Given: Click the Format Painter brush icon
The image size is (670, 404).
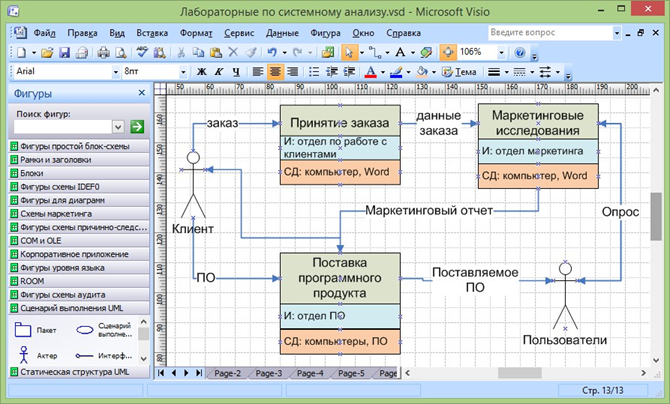Looking at the screenshot, I should [251, 53].
